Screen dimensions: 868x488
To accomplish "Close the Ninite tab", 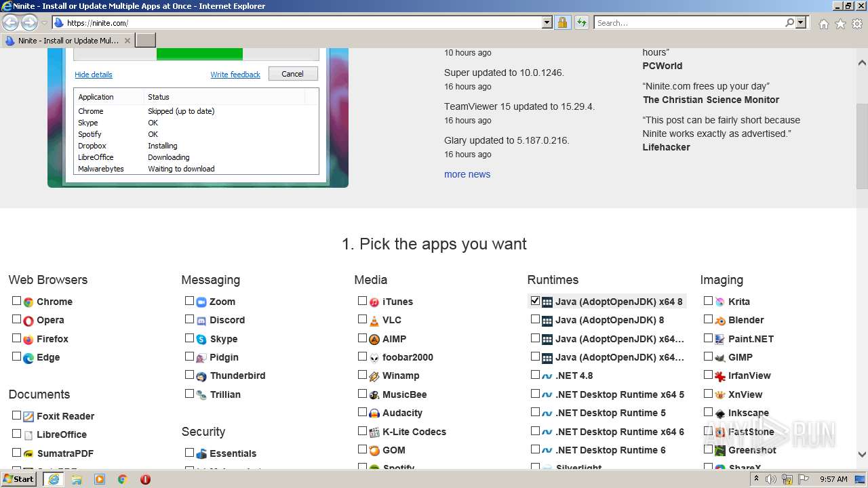I will [x=127, y=41].
